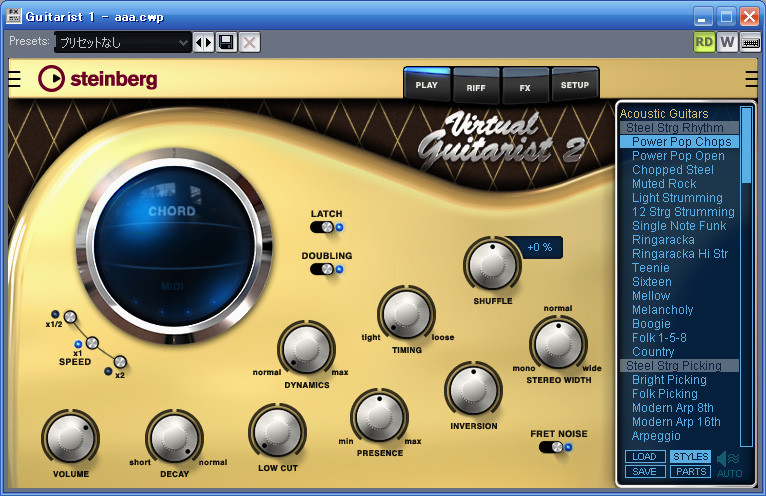Switch to the SETUP tab

point(574,85)
